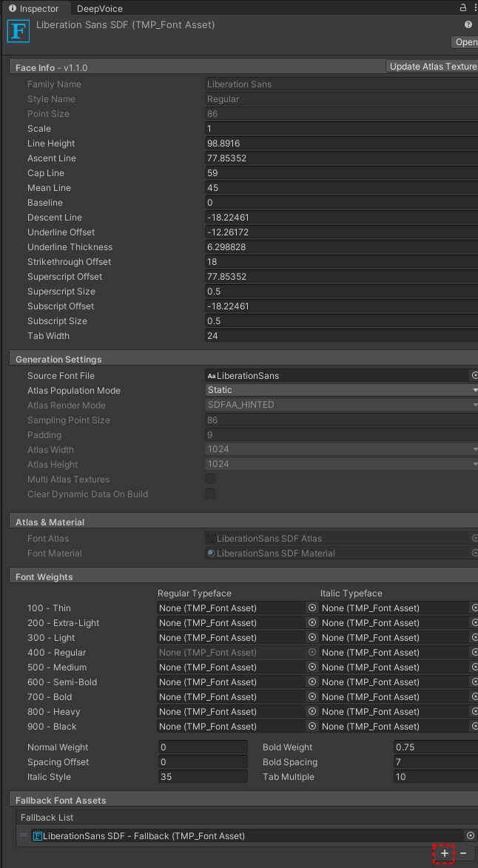Open the Font Material object picker
This screenshot has width=478, height=868.
[x=474, y=553]
